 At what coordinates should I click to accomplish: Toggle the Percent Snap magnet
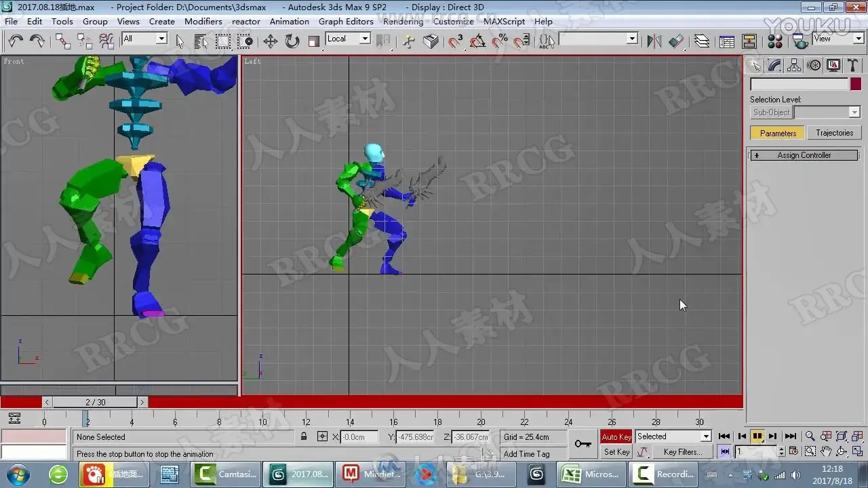coord(500,41)
